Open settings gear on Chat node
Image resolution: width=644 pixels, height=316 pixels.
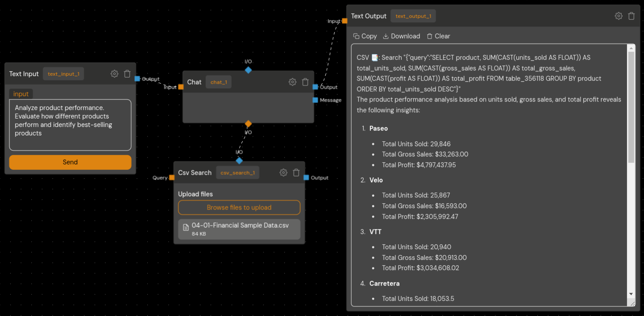292,82
